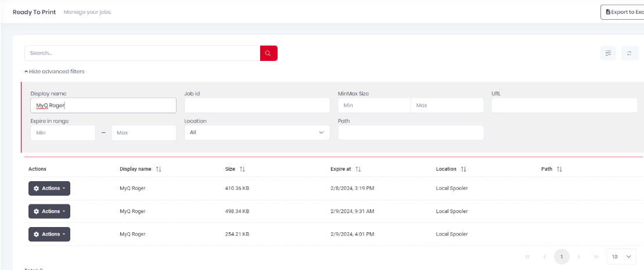The width and height of the screenshot is (644, 270).
Task: Open Actions menu for 410.36 KB job
Action: point(49,188)
